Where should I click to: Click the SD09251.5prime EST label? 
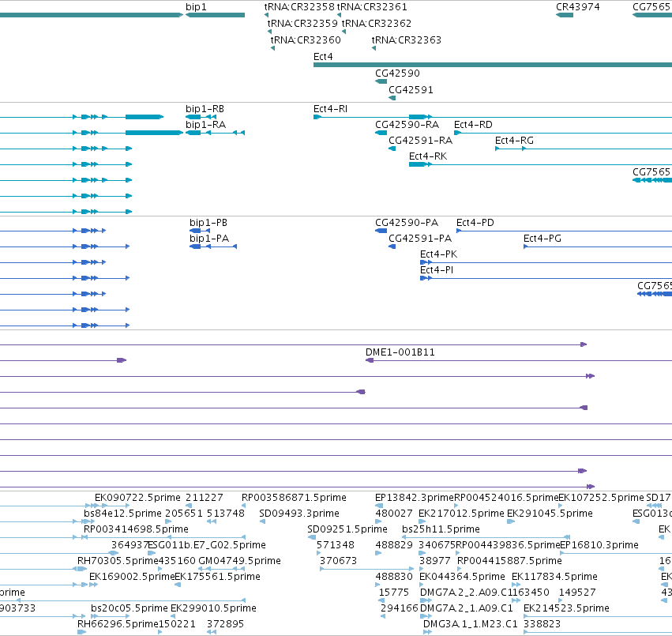coord(347,529)
